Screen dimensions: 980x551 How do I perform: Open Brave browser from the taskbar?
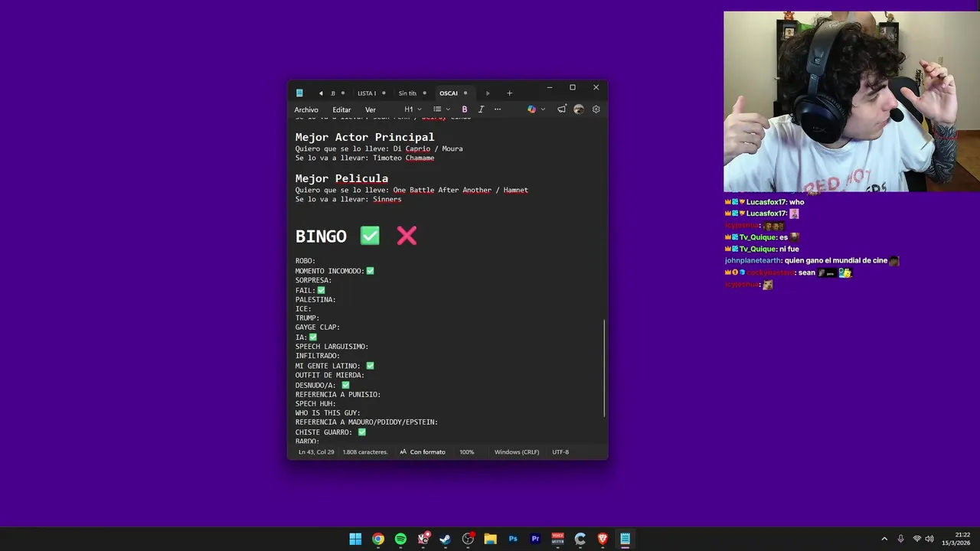click(603, 539)
